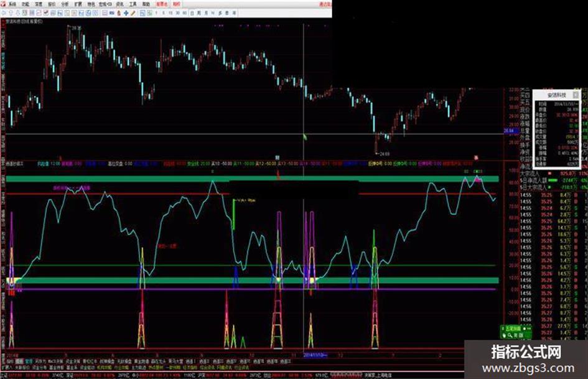Screen dimensions: 588x379
Task: Click the 安全线 20.00 indicator label
Action: coord(198,164)
